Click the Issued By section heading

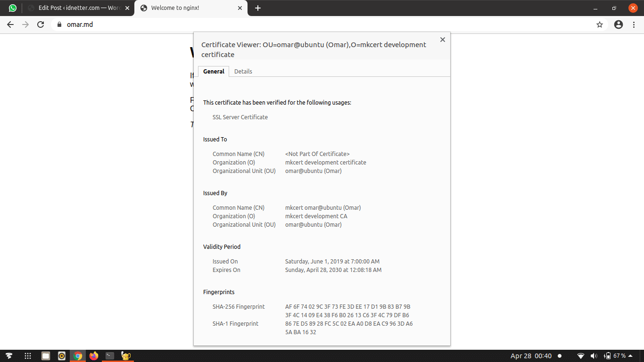(215, 193)
